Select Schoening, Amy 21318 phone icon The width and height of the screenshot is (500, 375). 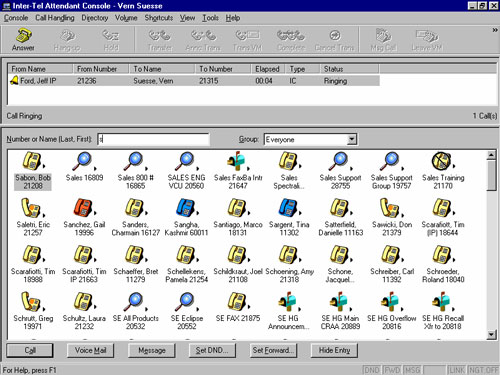(288, 254)
